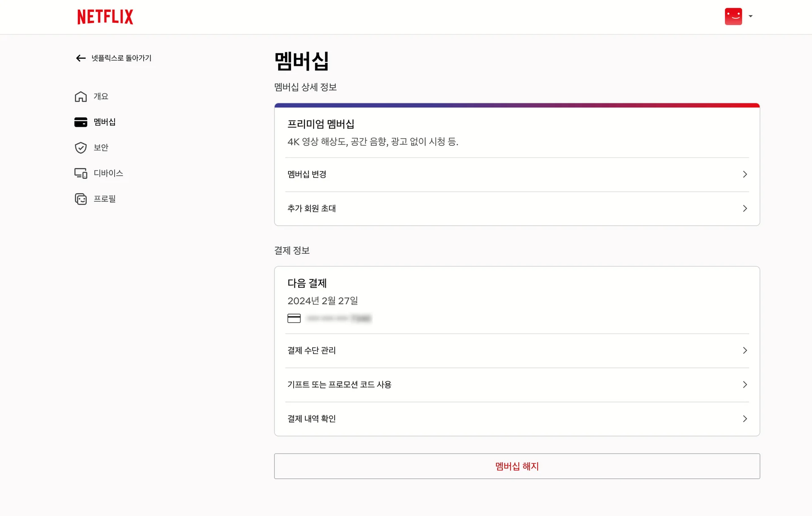Screen dimensions: 812x516
Task: Navigate to the 디바이스 section
Action: point(108,173)
